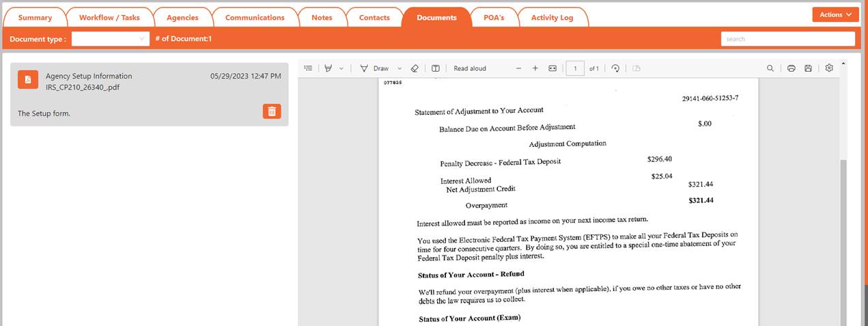Rotate the PDF page

615,68
